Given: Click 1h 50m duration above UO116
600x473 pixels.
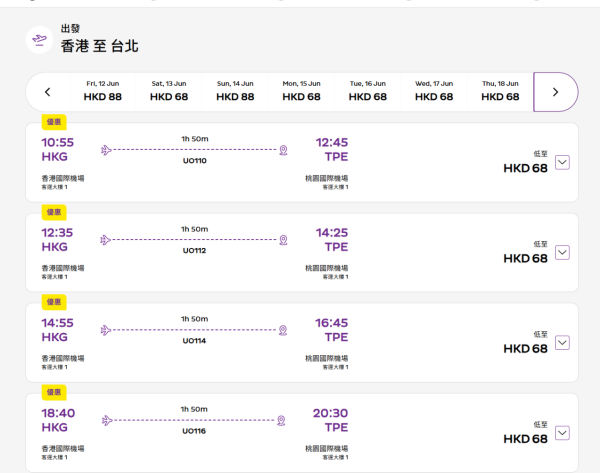Looking at the screenshot, I should (x=194, y=409).
